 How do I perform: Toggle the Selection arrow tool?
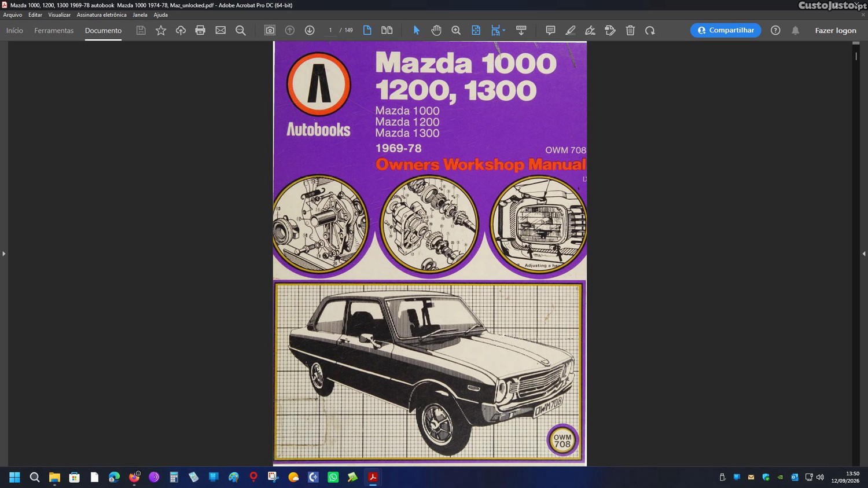pos(416,31)
